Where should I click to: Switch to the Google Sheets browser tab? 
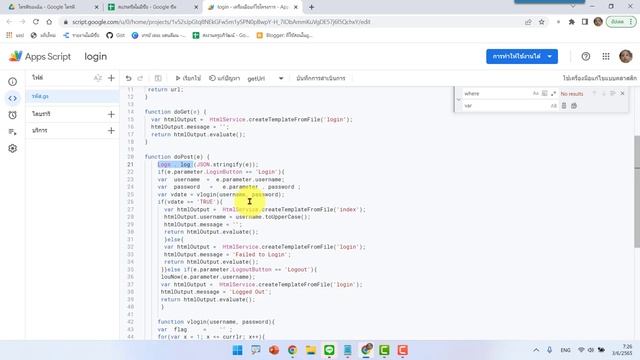pyautogui.click(x=152, y=7)
